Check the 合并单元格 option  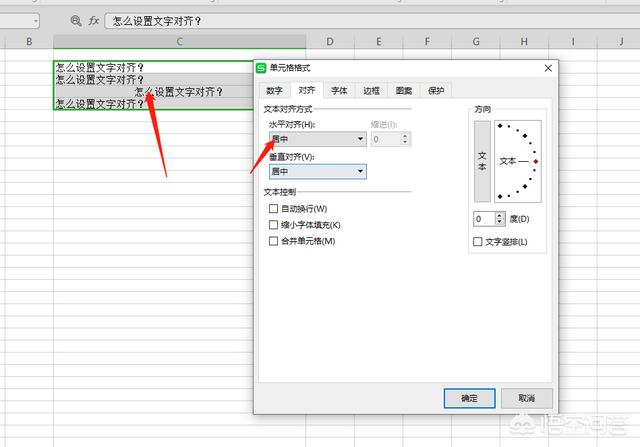point(273,241)
